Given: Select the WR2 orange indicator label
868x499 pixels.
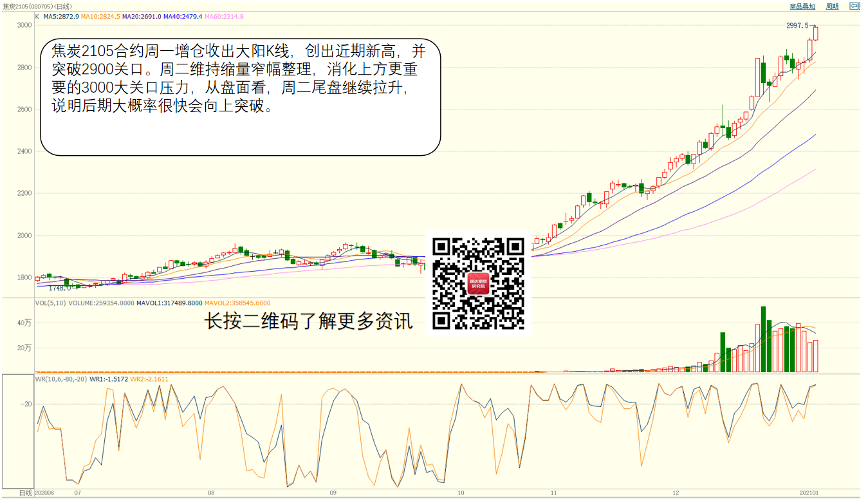Looking at the screenshot, I should (x=149, y=379).
